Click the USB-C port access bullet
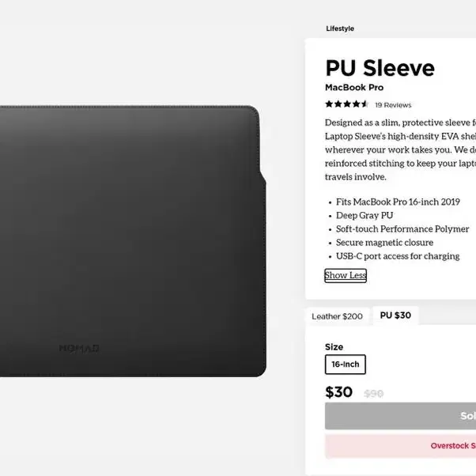 point(398,256)
